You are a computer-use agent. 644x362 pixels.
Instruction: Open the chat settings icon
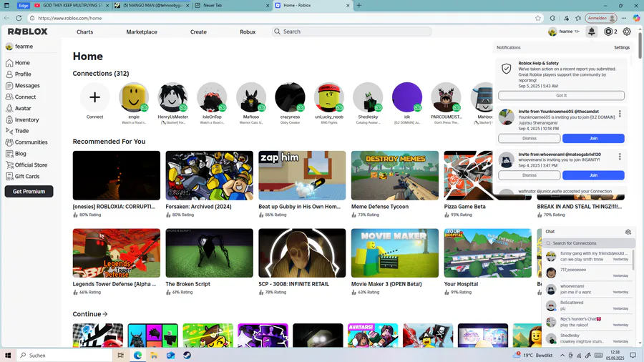click(x=628, y=232)
